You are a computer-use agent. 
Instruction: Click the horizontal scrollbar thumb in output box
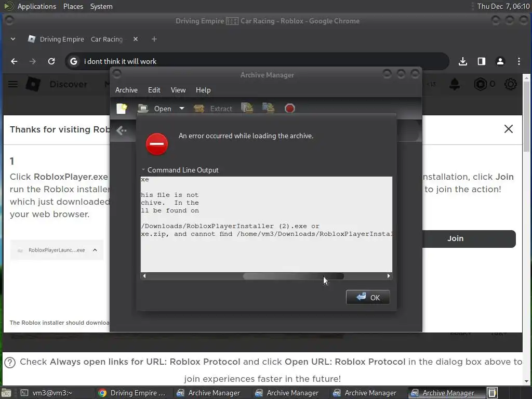(x=294, y=276)
